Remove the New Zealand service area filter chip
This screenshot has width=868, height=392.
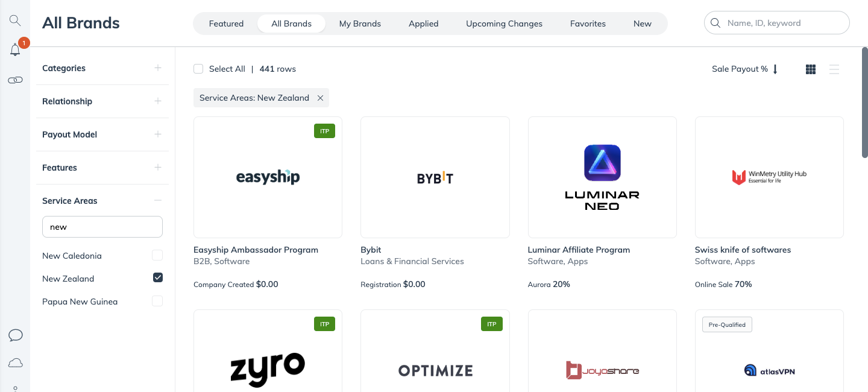coord(320,98)
